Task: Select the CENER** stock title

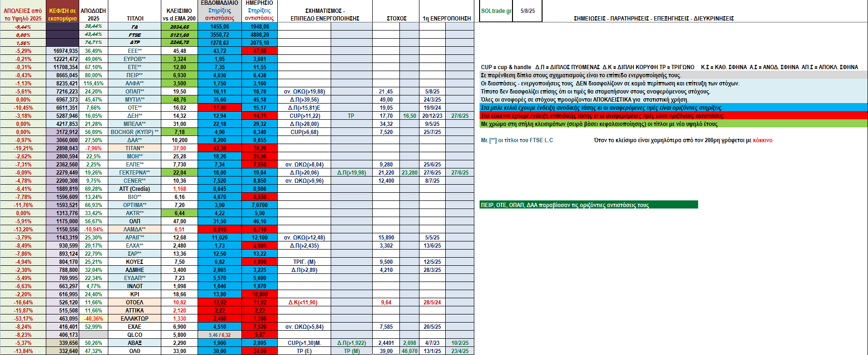Action: [x=135, y=181]
